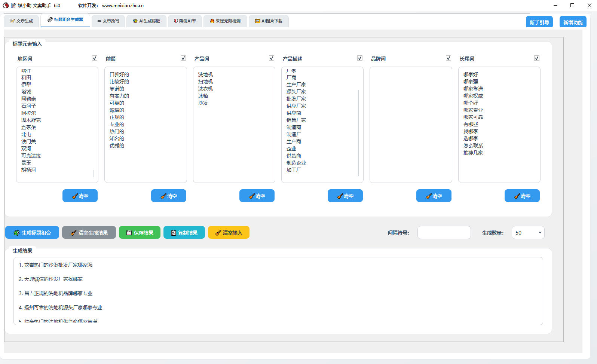The height and width of the screenshot is (364, 597).
Task: Toggle the 品牌词 checkbox
Action: coord(448,58)
